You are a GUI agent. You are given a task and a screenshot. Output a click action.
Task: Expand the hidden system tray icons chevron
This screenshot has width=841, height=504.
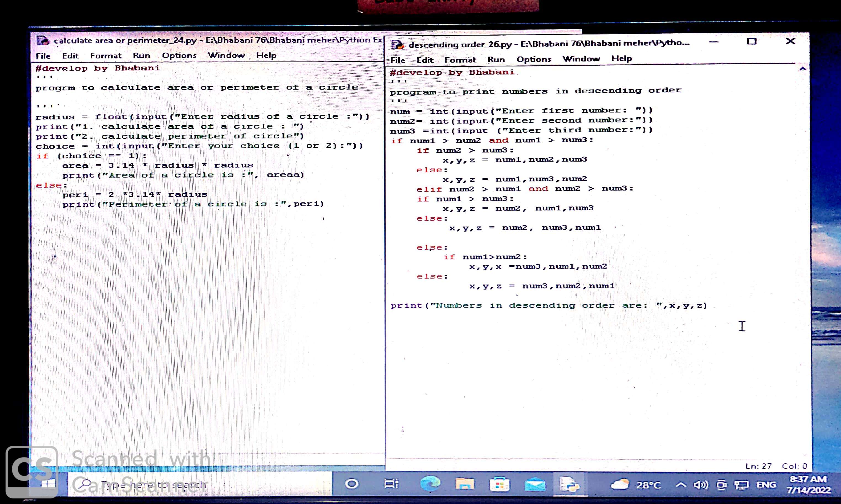[x=681, y=485]
